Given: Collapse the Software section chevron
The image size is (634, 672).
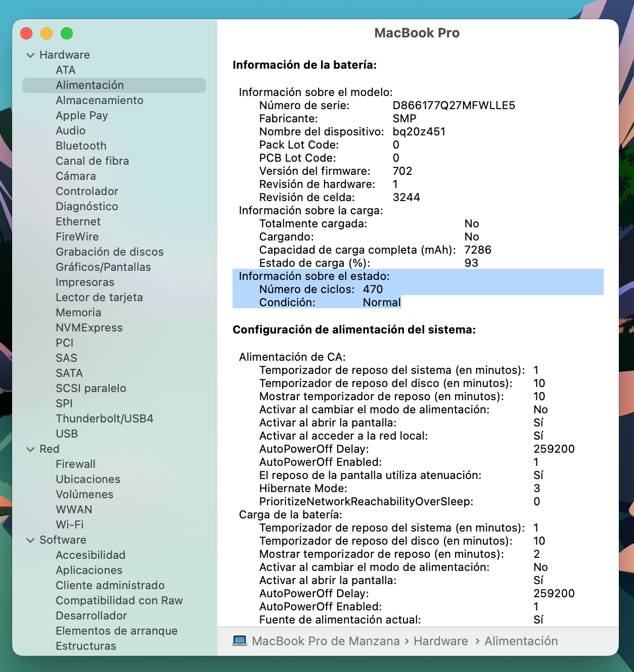Looking at the screenshot, I should coord(30,540).
